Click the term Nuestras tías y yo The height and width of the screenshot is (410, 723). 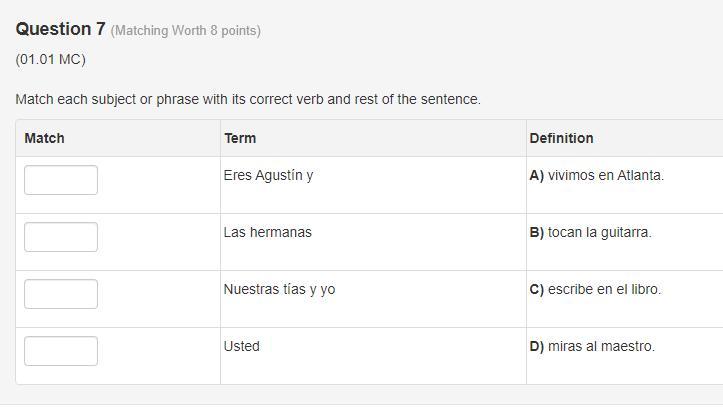click(279, 289)
